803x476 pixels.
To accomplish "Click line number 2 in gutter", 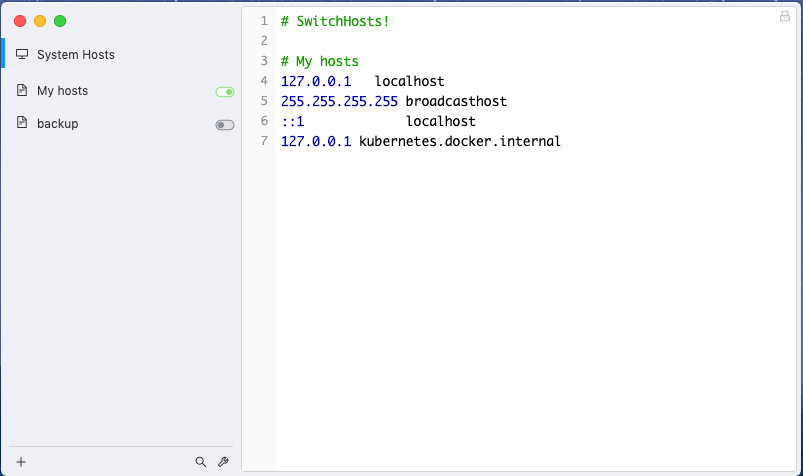I will [264, 40].
